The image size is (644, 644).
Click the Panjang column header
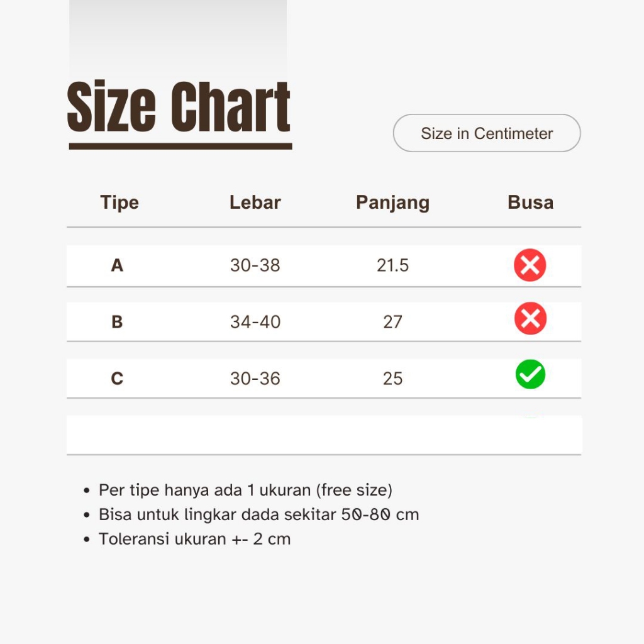(x=392, y=203)
